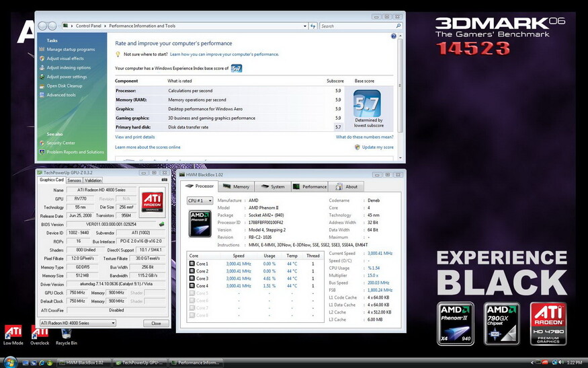Toggle the Core 4 checkbox in BlackBox
This screenshot has height=368, width=588.
coord(192,286)
